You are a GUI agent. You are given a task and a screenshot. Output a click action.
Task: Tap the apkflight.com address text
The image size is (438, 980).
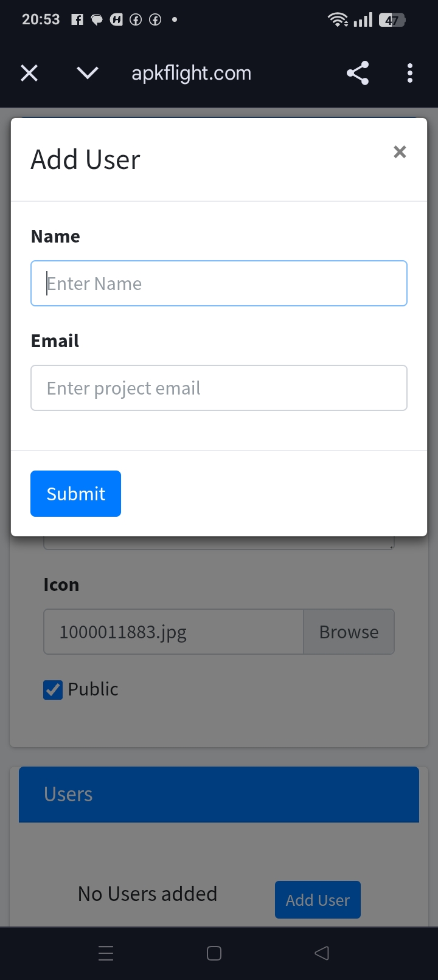point(192,74)
